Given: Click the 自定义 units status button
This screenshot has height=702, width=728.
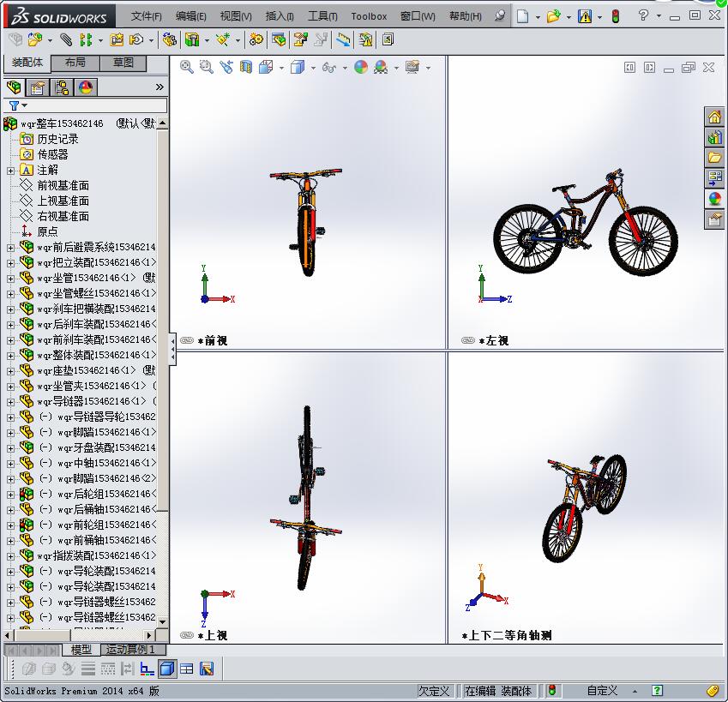Looking at the screenshot, I should click(602, 691).
